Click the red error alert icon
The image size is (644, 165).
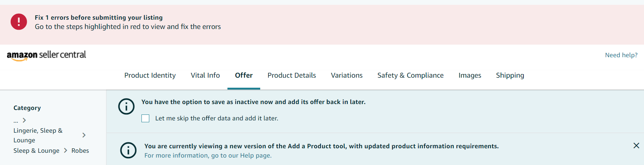click(19, 22)
